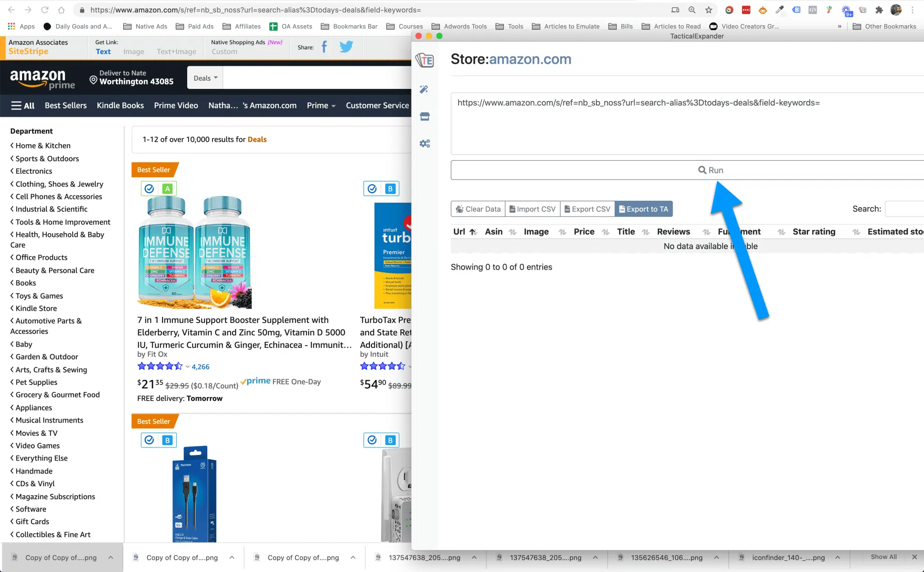Click the red circular extension icon in toolbar
The height and width of the screenshot is (572, 924).
(x=729, y=10)
